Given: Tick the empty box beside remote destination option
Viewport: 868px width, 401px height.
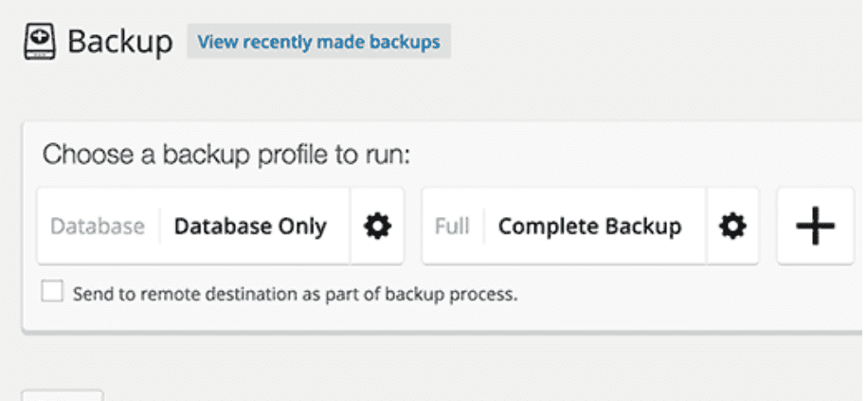Looking at the screenshot, I should 52,291.
